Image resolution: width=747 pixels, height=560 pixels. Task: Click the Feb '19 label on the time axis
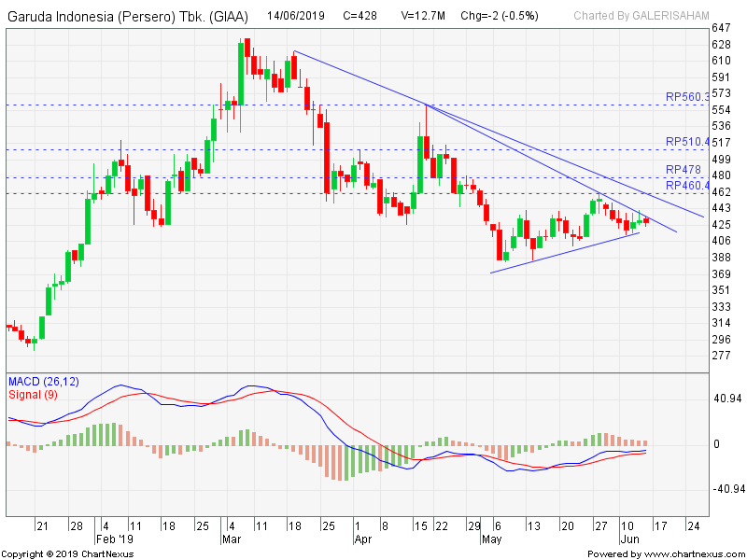pyautogui.click(x=115, y=539)
